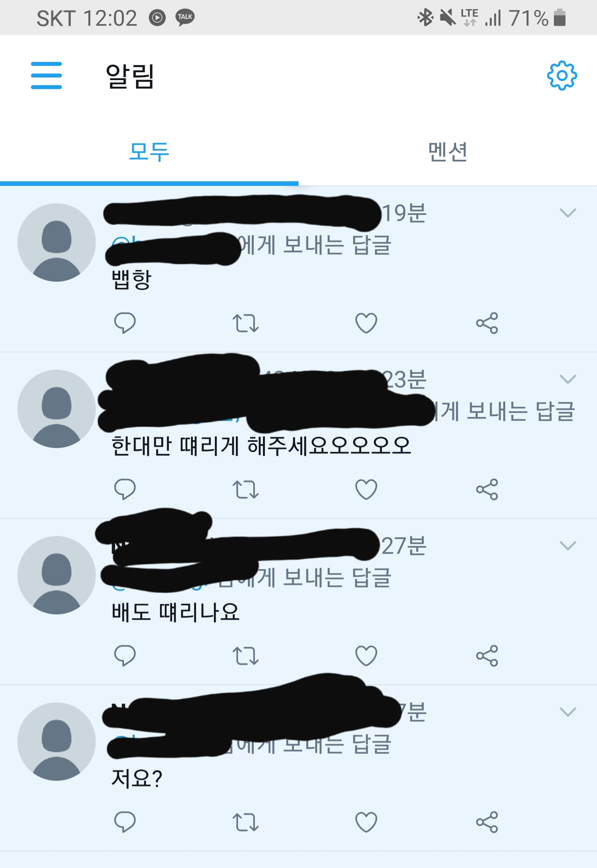Open the 배도 때리나요 tweet text
Viewport: 597px width, 868px height.
pyautogui.click(x=176, y=612)
